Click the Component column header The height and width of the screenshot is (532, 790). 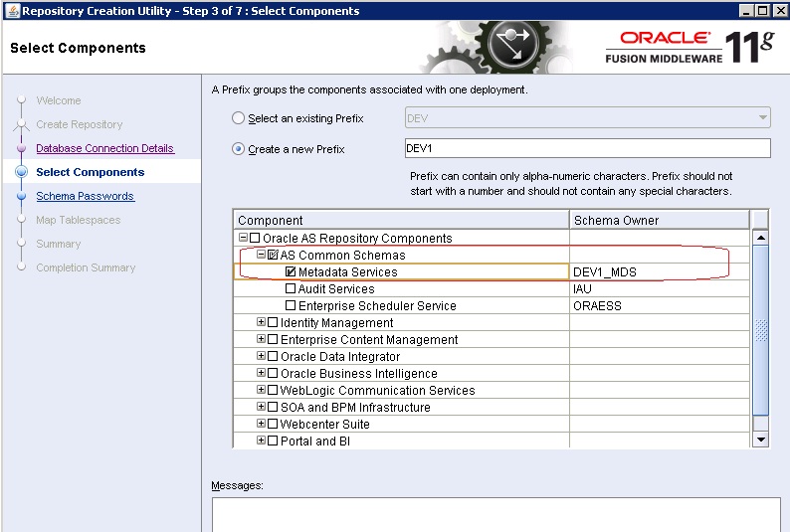pyautogui.click(x=402, y=220)
